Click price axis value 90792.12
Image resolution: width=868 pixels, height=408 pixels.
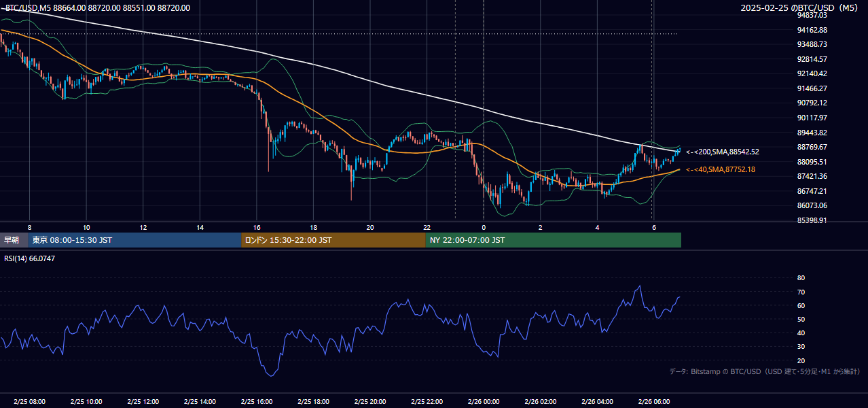[812, 103]
